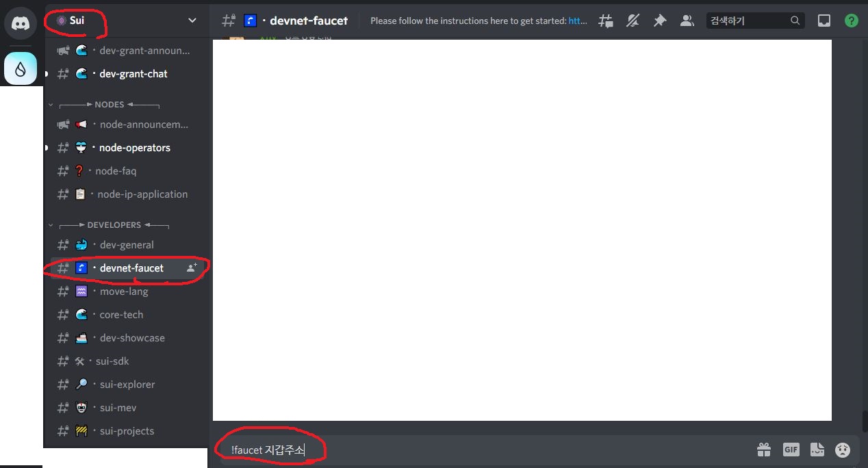Click the clipboard emoji on node-ip-application
This screenshot has height=468, width=868.
pos(81,194)
